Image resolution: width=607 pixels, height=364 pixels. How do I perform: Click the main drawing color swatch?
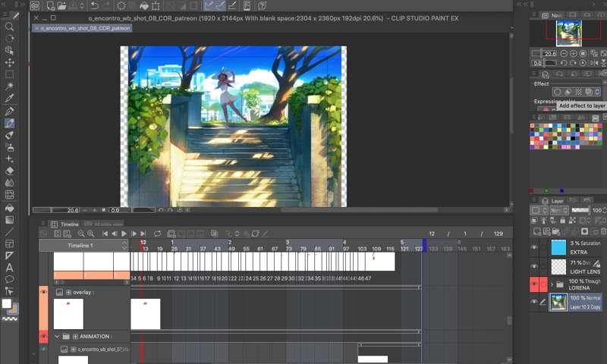7,303
